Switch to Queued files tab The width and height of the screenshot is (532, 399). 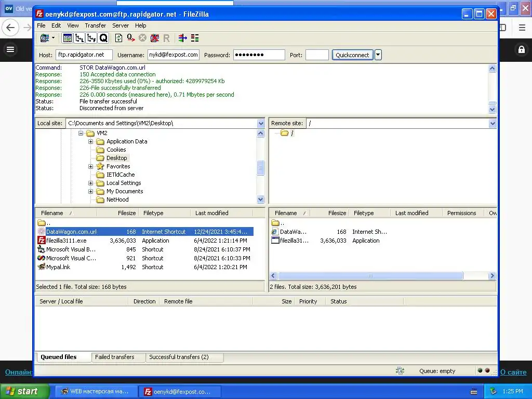[63, 357]
